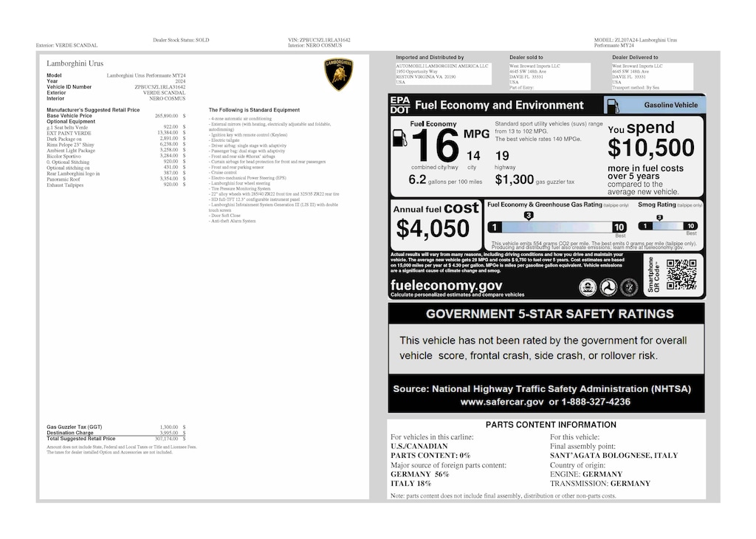This screenshot has width=756, height=539.
Task: Click the EXT PAINT VERDE 13,384.00 price
Action: 168,133
